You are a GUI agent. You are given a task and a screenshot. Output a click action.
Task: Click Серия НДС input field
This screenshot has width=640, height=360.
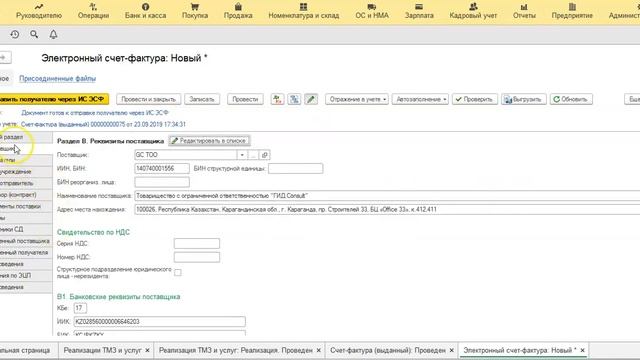197,244
